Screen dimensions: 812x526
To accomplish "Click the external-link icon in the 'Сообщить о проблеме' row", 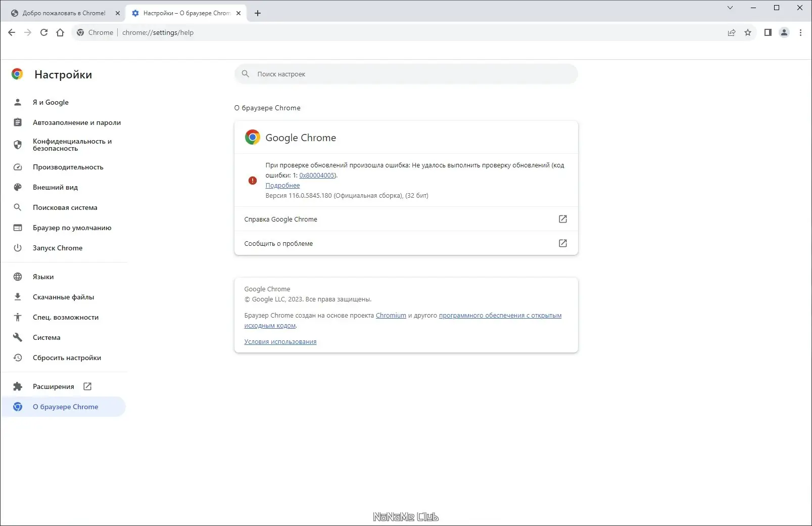I will point(563,243).
